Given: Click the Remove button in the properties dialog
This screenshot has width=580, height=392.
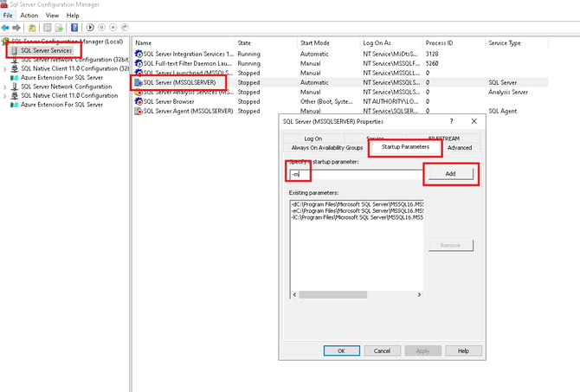Looking at the screenshot, I should pyautogui.click(x=450, y=245).
